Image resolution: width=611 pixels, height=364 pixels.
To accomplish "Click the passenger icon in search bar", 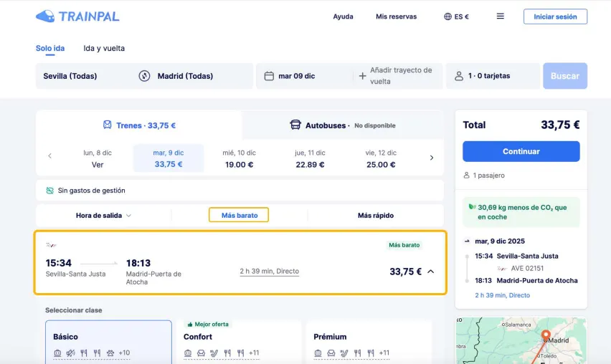I will 458,76.
